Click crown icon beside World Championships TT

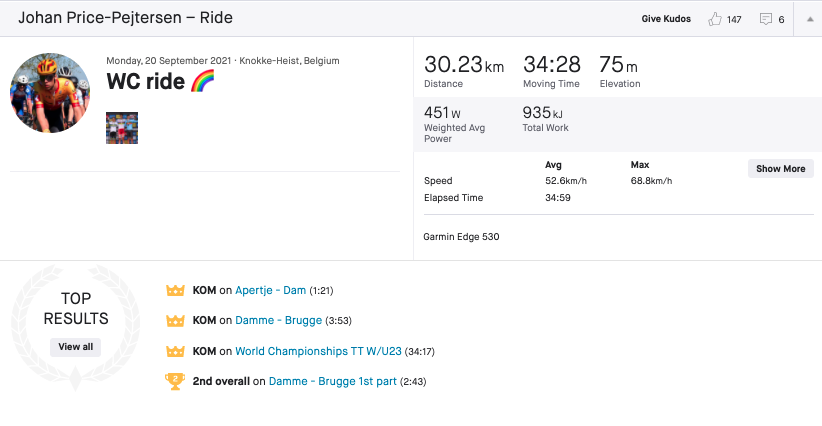tap(175, 351)
